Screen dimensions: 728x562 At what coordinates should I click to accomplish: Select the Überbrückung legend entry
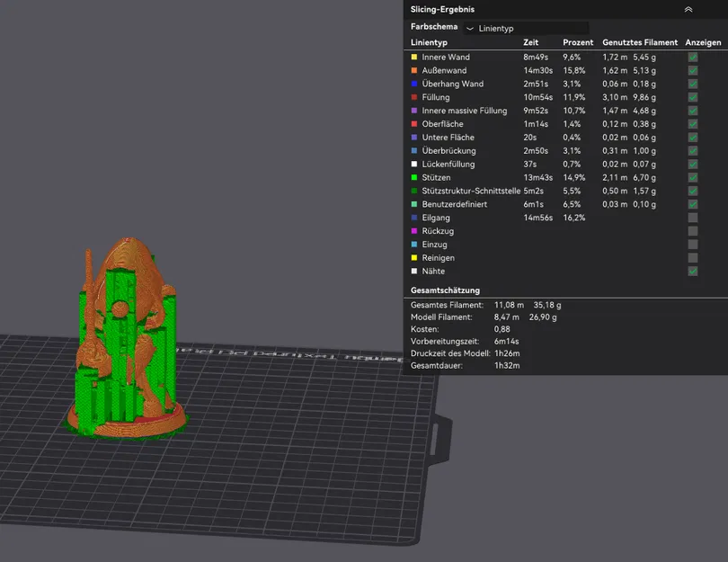pos(448,151)
